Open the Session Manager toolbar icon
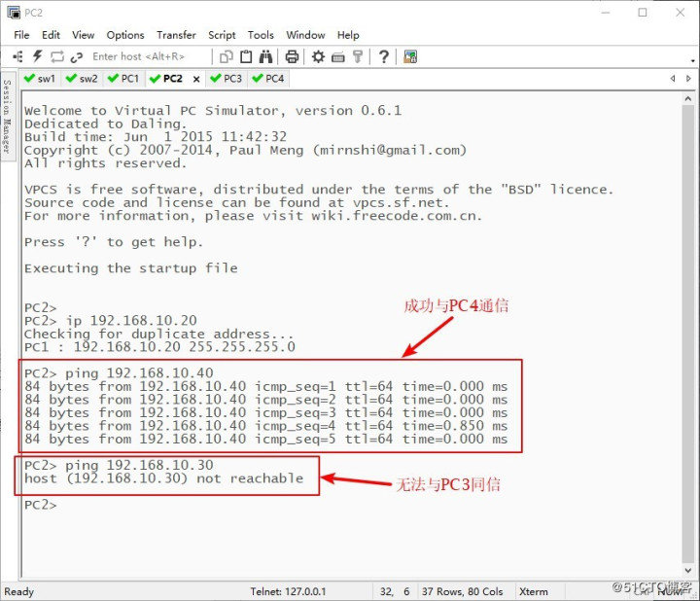This screenshot has width=700, height=601. tap(17, 56)
